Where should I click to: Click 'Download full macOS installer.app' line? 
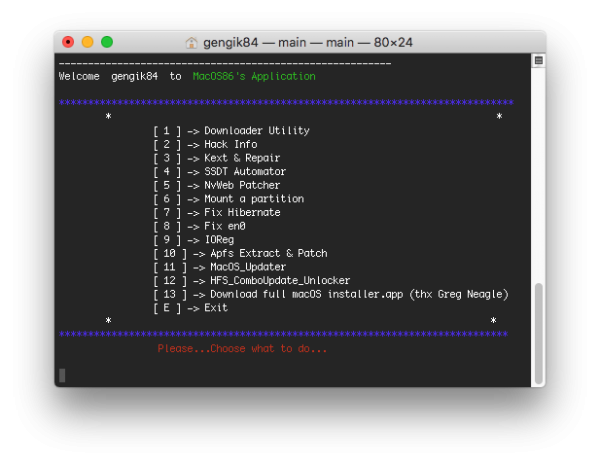click(331, 294)
